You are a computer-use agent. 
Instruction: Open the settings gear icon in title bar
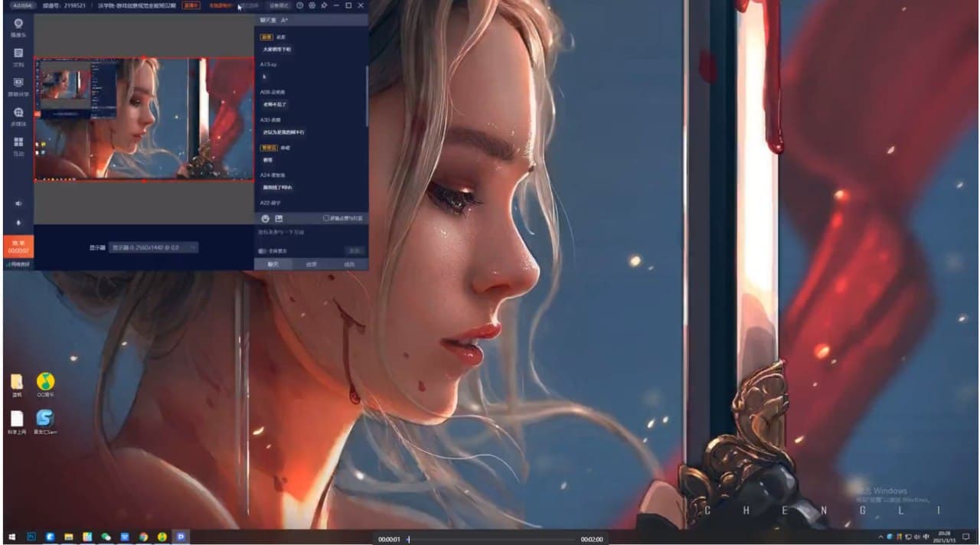click(312, 5)
